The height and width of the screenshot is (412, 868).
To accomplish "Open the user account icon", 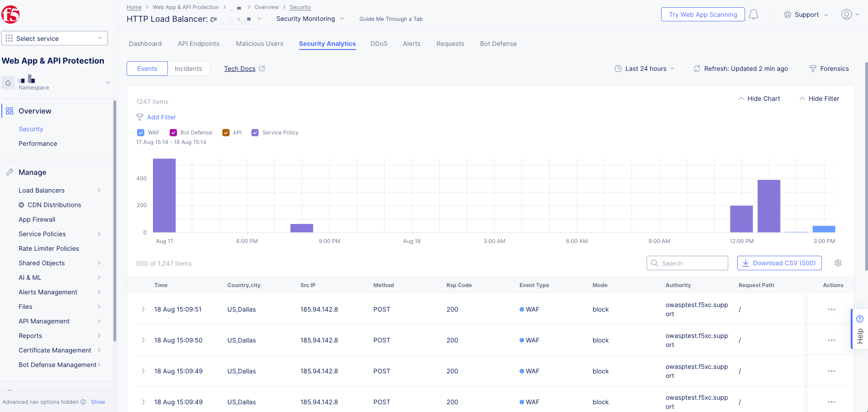I will (846, 15).
